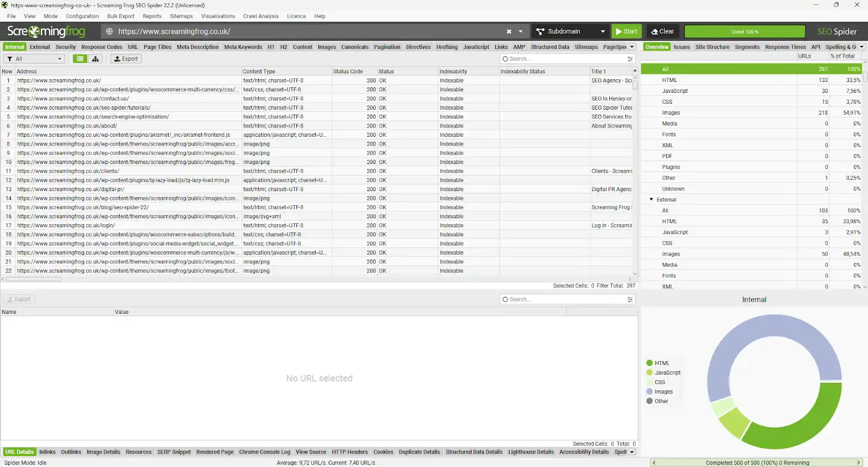Open search filter options in the top search box
The height and width of the screenshot is (467, 868).
(x=630, y=59)
